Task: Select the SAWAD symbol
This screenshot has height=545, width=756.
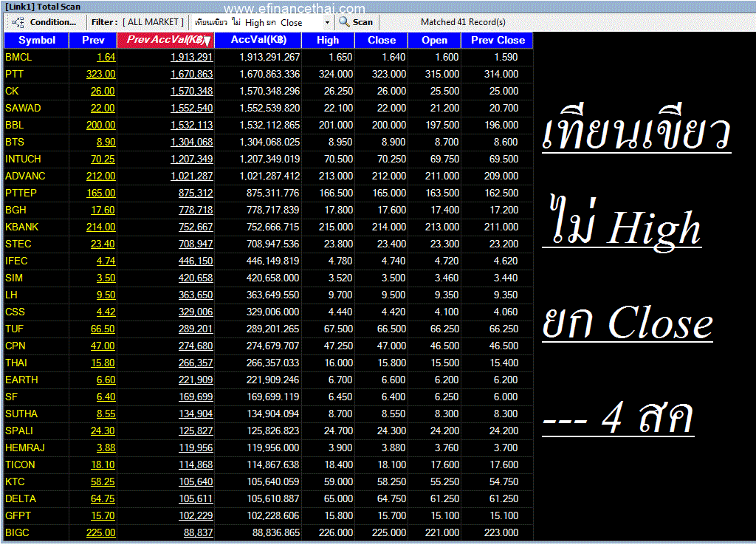Action: [23, 108]
